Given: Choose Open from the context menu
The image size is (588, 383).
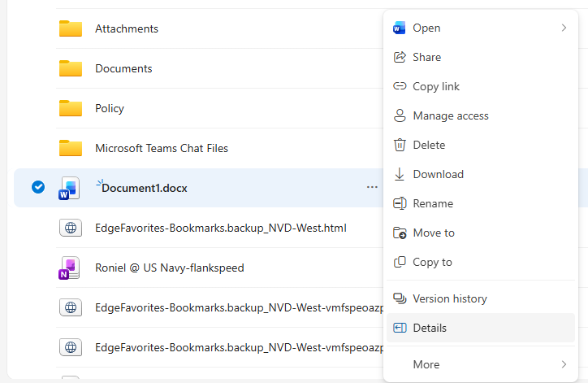Looking at the screenshot, I should pos(481,28).
